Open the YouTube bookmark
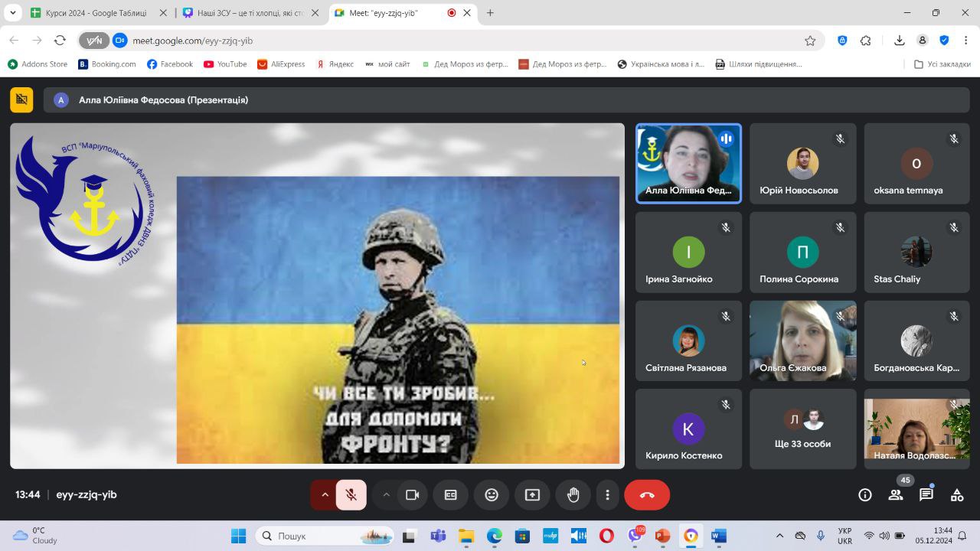The width and height of the screenshot is (980, 551). (x=225, y=64)
